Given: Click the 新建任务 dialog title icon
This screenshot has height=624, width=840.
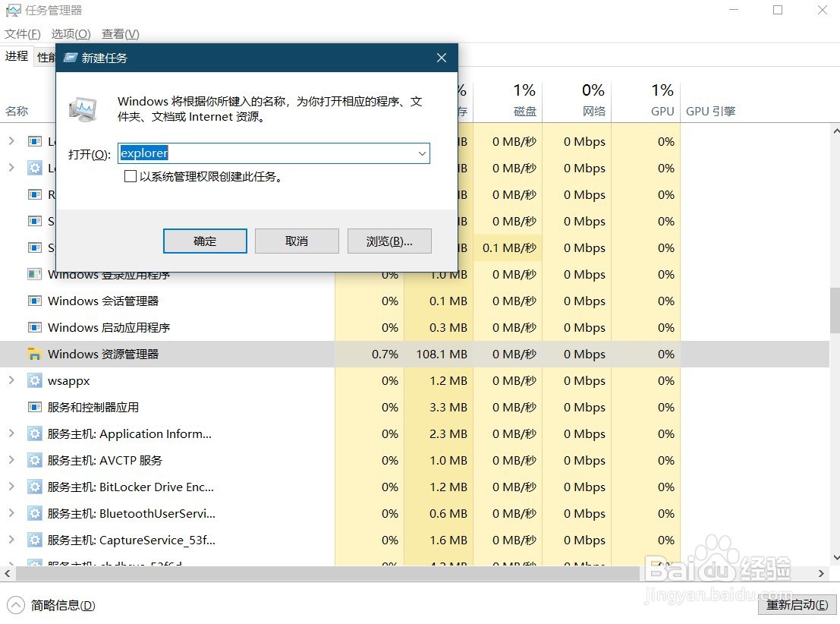Looking at the screenshot, I should (70, 58).
